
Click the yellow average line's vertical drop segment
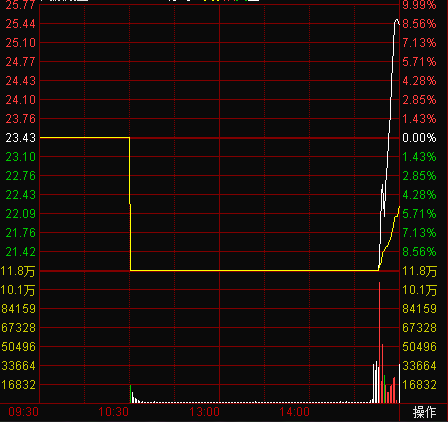(130, 204)
